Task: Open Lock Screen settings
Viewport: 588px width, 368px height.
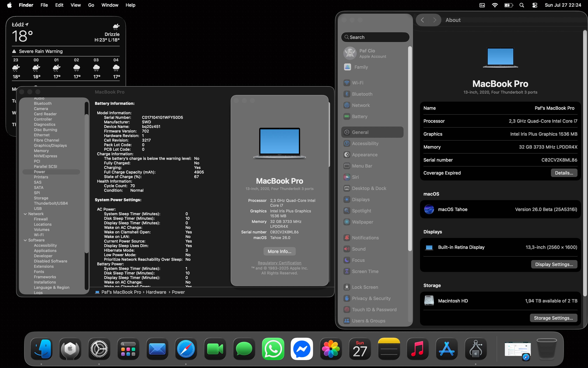Action: pos(372,287)
